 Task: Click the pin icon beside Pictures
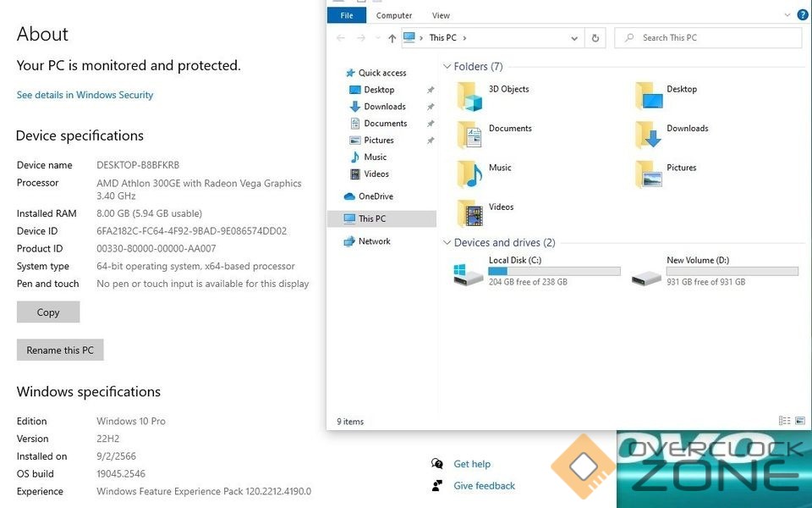pos(431,141)
